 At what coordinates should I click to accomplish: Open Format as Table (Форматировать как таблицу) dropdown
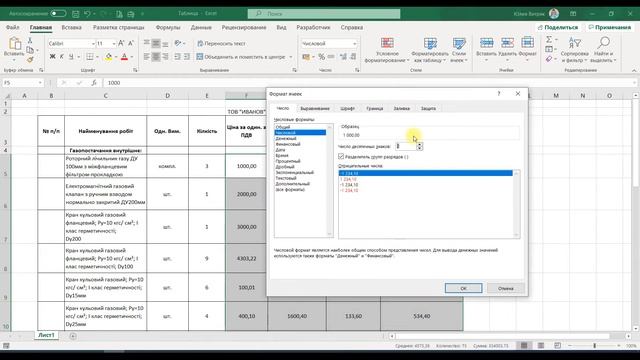[x=429, y=50]
